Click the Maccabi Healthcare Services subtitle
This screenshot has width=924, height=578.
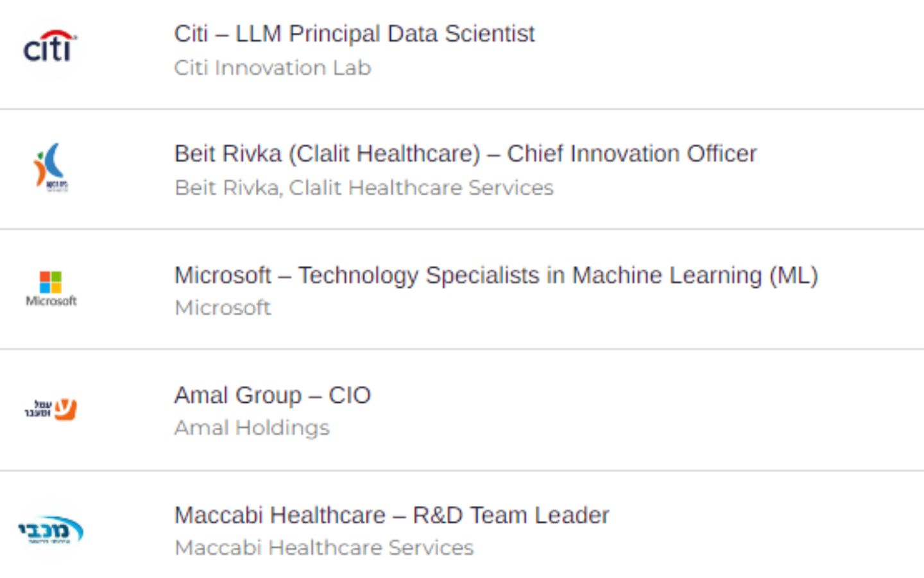click(324, 548)
